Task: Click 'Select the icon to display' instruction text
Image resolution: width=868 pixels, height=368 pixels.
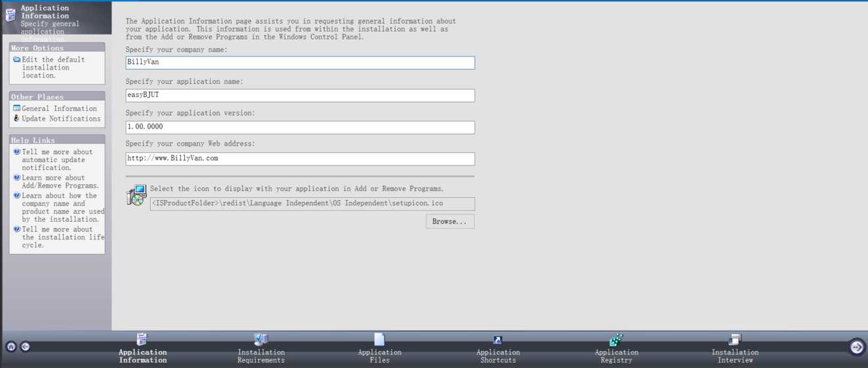Action: 297,189
